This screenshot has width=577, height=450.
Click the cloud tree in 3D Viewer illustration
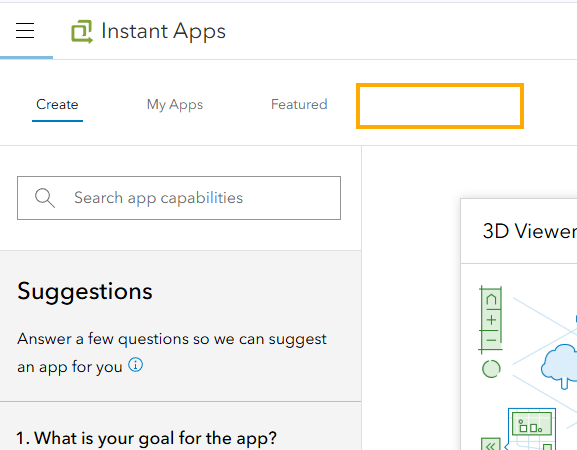560,366
